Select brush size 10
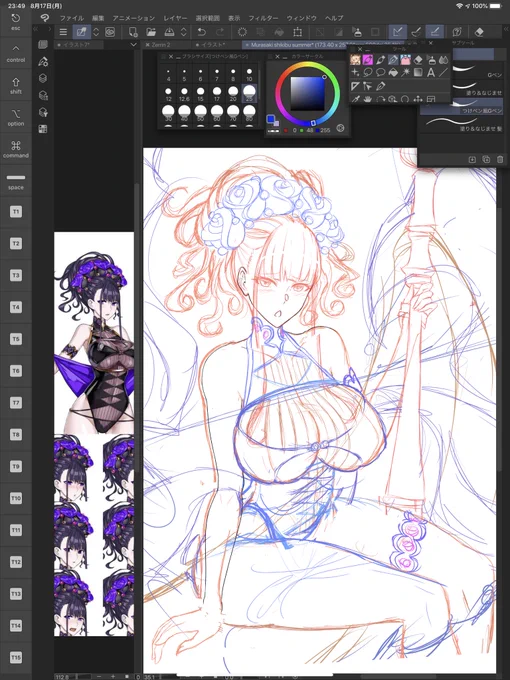510x680 pixels. pos(249,74)
